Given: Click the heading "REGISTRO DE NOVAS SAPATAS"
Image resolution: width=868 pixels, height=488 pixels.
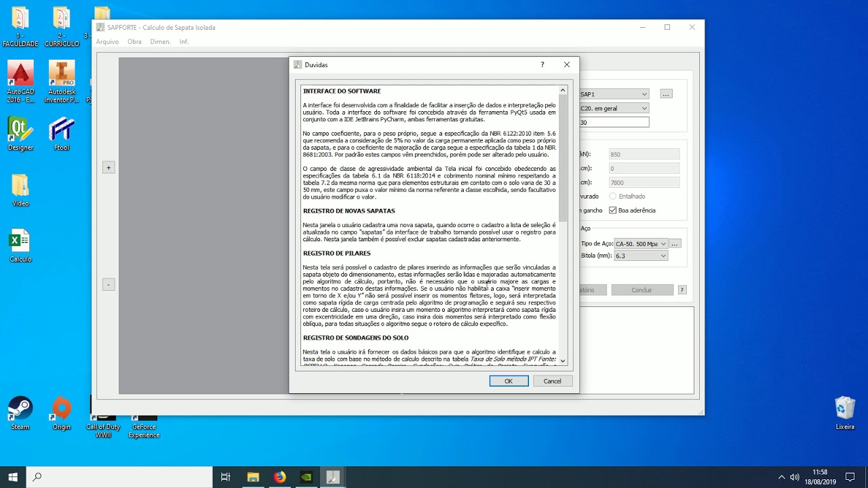Looking at the screenshot, I should point(349,211).
